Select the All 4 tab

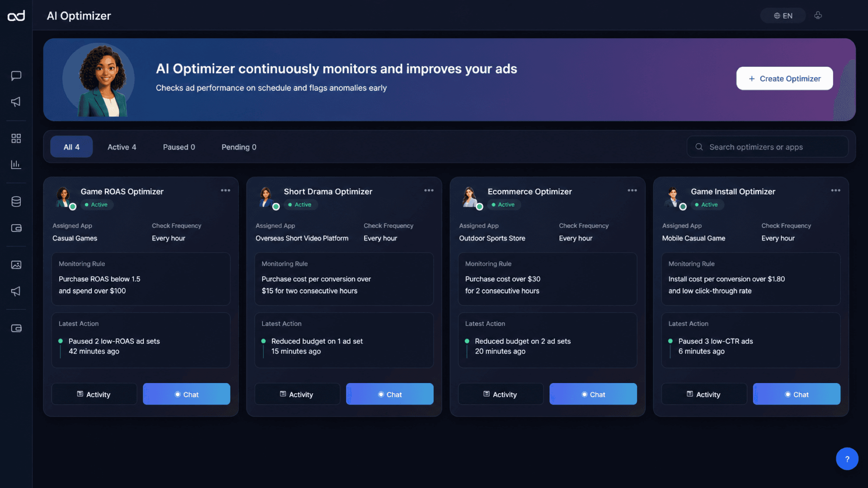71,147
